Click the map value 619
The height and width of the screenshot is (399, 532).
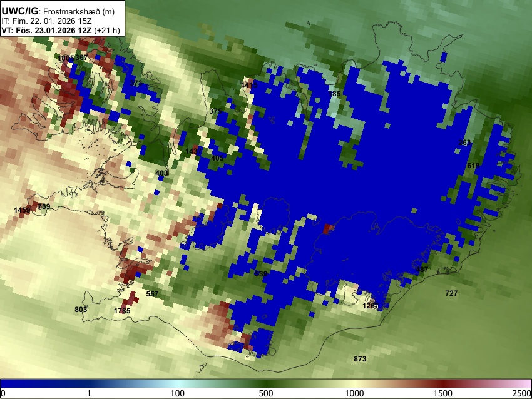coord(473,166)
